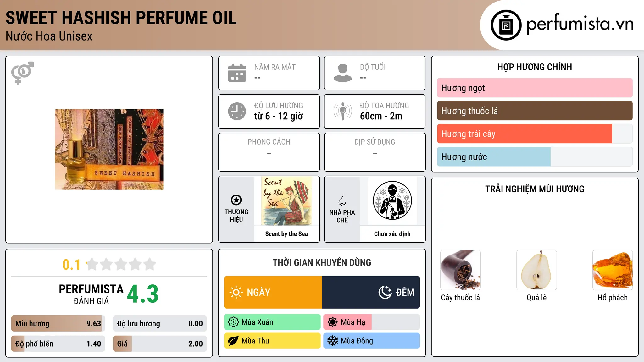Click the Độ lưu hương 0.00 score bar
This screenshot has height=362, width=644.
(x=160, y=324)
